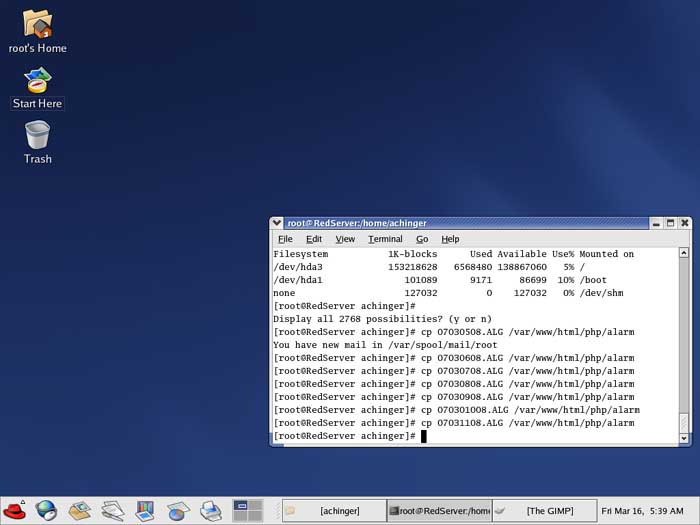Open the Red Hat main menu
This screenshot has height=525, width=700.
(x=15, y=511)
